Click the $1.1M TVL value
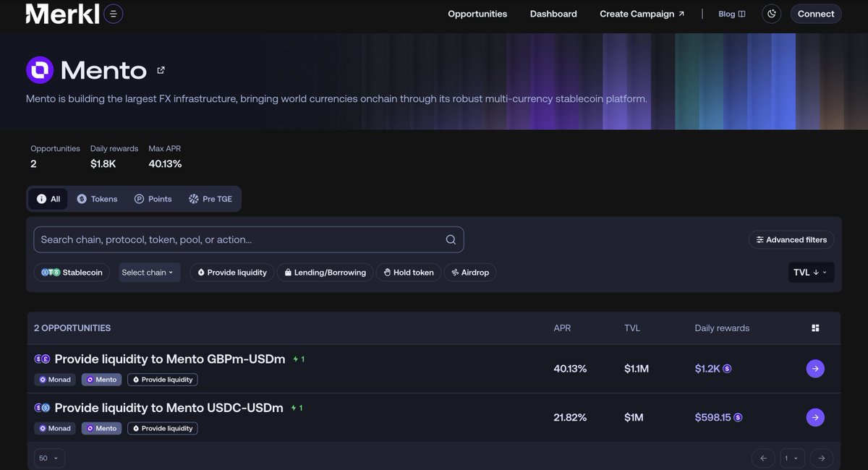Image resolution: width=868 pixels, height=470 pixels. point(637,369)
